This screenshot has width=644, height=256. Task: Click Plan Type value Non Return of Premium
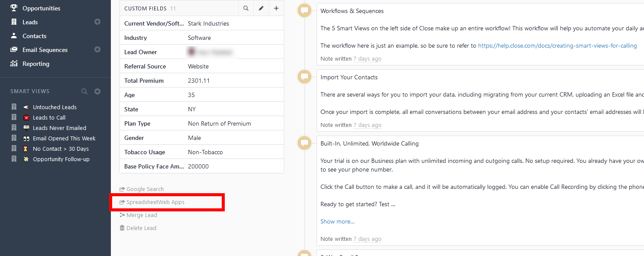click(x=220, y=123)
